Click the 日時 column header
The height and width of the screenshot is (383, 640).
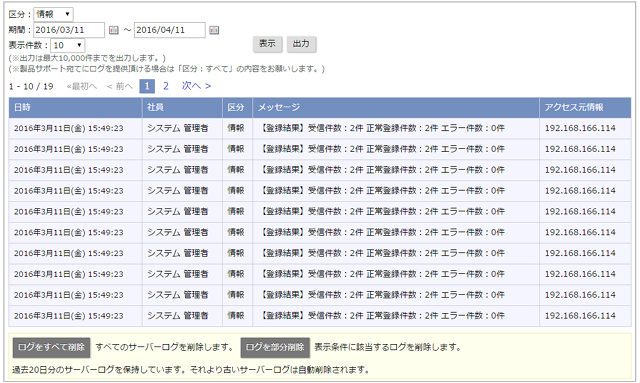pyautogui.click(x=76, y=108)
